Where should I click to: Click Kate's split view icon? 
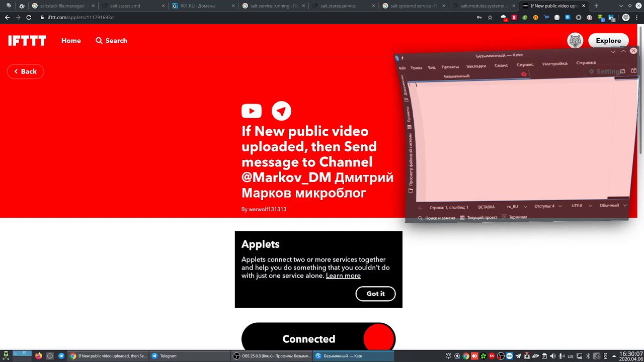[x=633, y=70]
